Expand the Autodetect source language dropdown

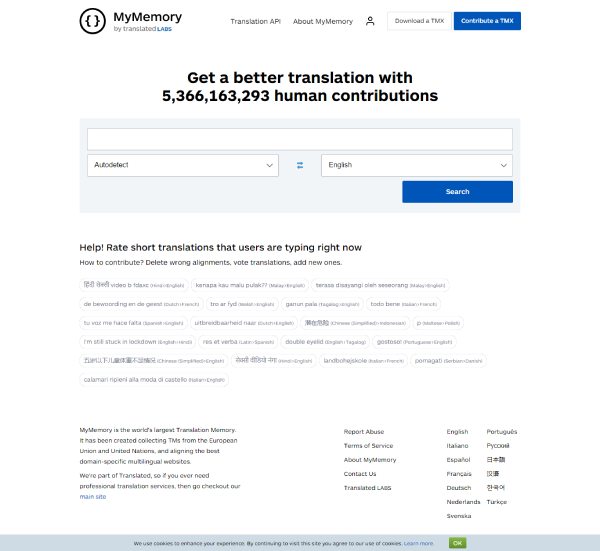(183, 165)
